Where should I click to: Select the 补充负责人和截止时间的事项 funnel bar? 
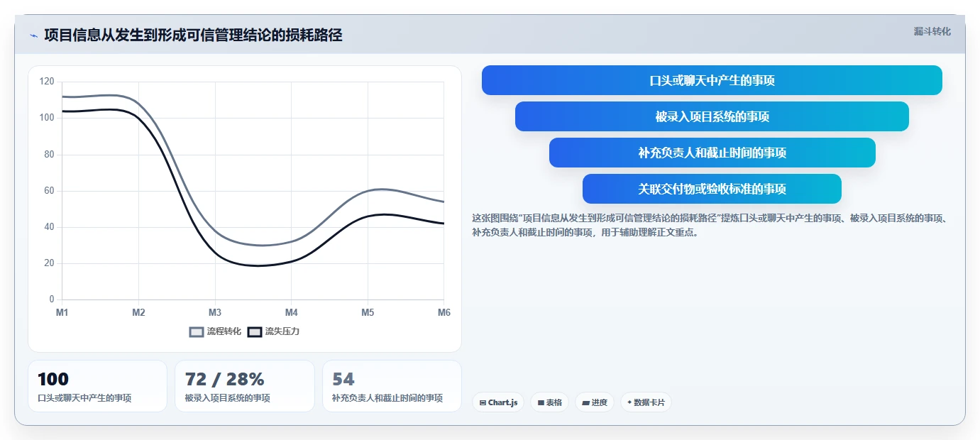click(x=712, y=153)
